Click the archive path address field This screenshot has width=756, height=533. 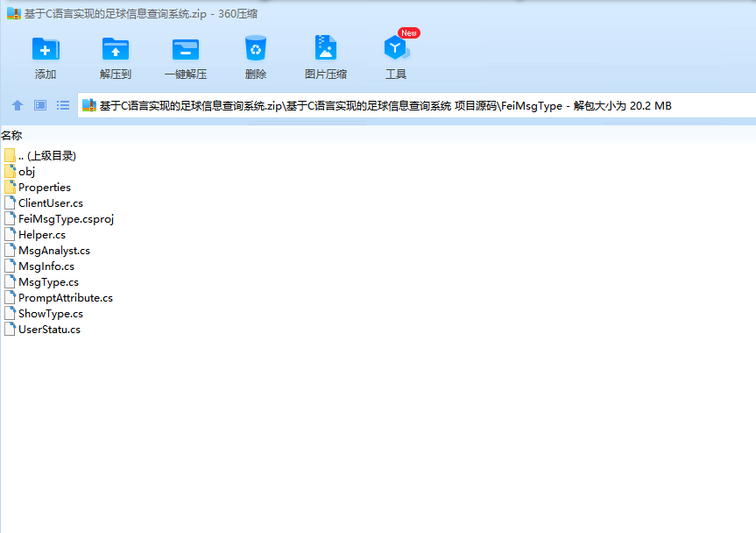[x=417, y=105]
